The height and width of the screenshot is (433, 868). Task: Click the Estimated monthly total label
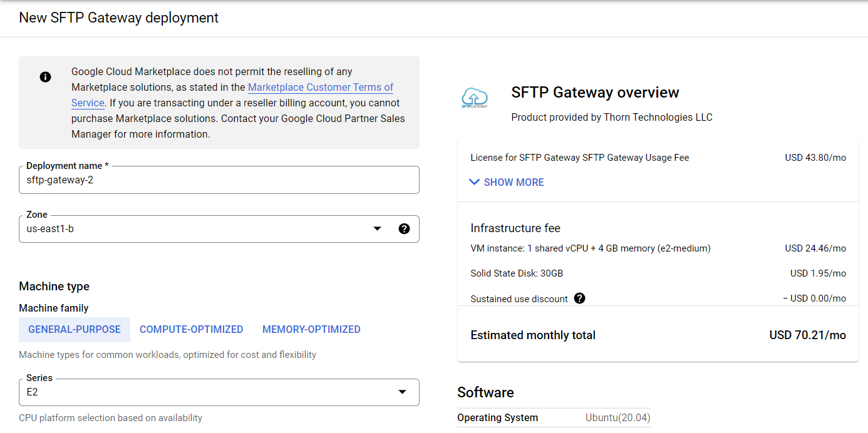[x=533, y=335]
